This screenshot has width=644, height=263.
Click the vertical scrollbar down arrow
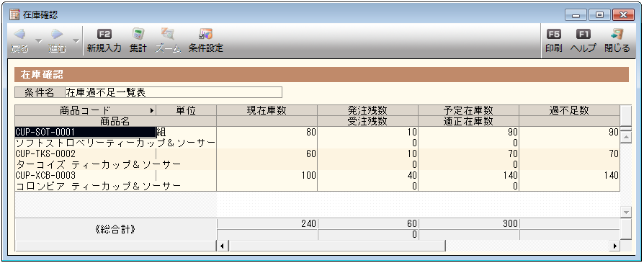(626, 213)
